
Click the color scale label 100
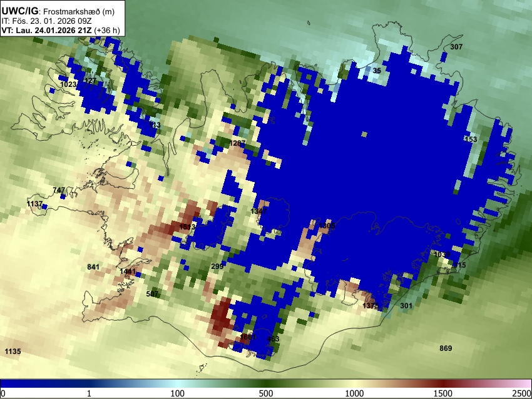pos(178,393)
